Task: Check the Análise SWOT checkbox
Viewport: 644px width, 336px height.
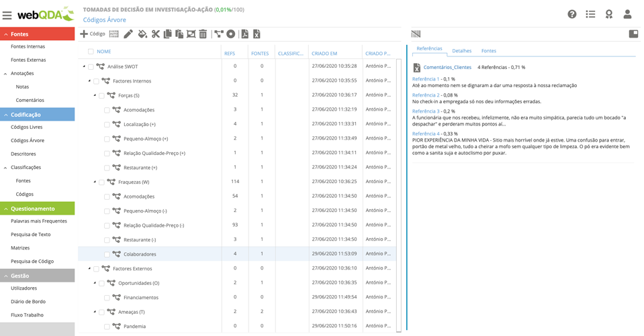Action: tap(91, 66)
